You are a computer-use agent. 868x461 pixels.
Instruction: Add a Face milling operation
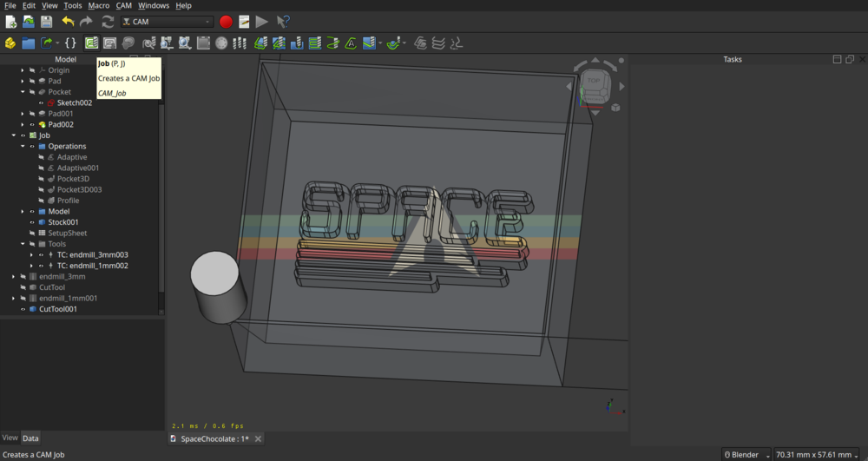point(315,43)
